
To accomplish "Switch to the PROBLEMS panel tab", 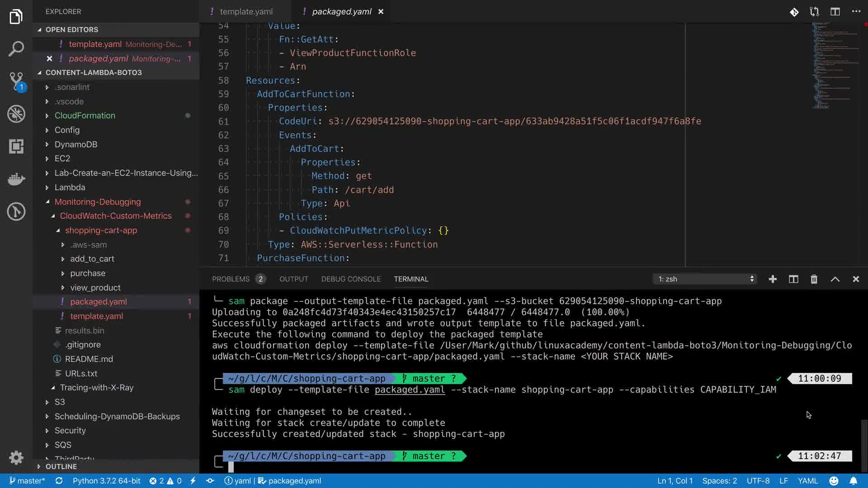I will tap(231, 279).
